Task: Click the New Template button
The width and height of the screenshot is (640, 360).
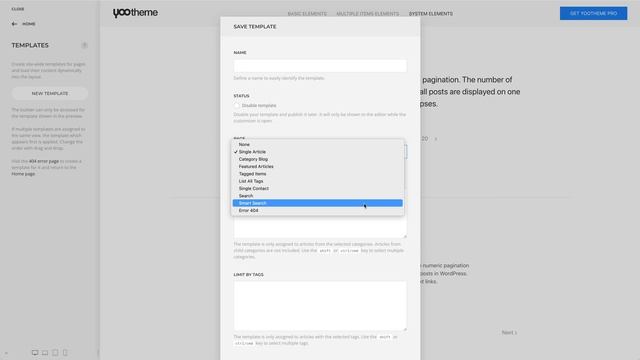Action: click(50, 93)
